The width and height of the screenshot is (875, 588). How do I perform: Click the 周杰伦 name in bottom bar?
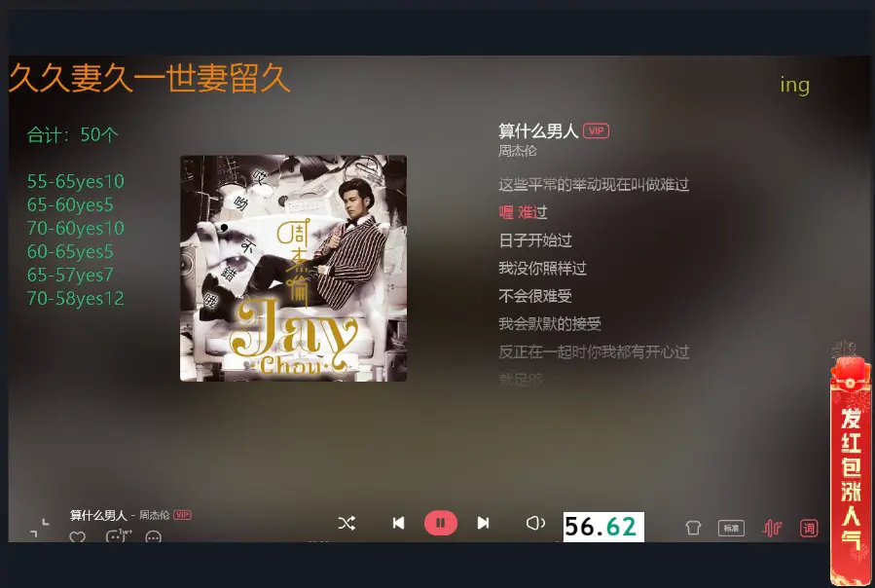tap(154, 515)
